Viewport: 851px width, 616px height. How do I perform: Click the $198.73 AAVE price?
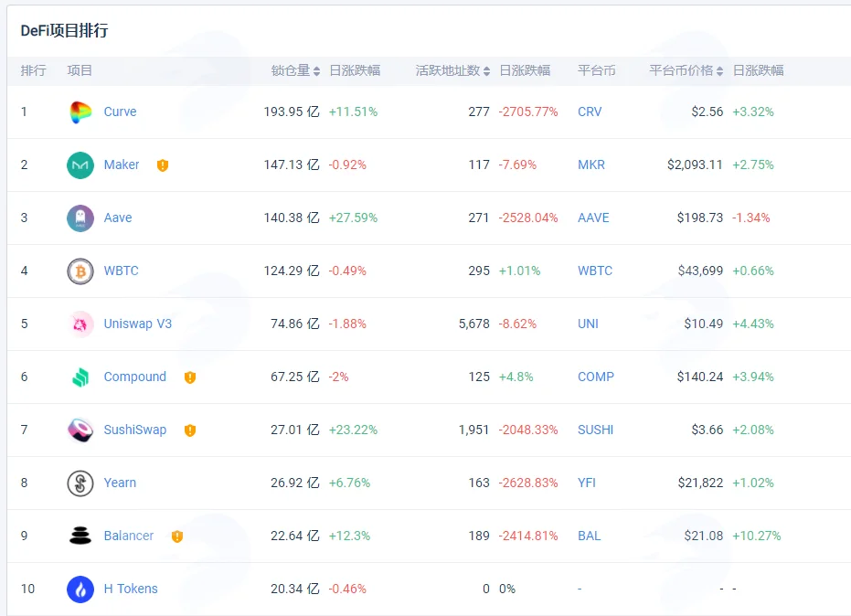700,218
